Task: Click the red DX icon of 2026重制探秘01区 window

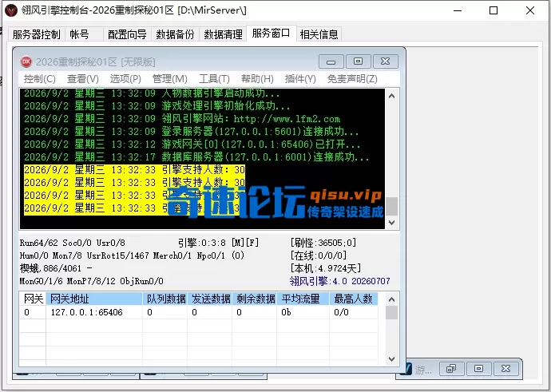Action: point(26,61)
